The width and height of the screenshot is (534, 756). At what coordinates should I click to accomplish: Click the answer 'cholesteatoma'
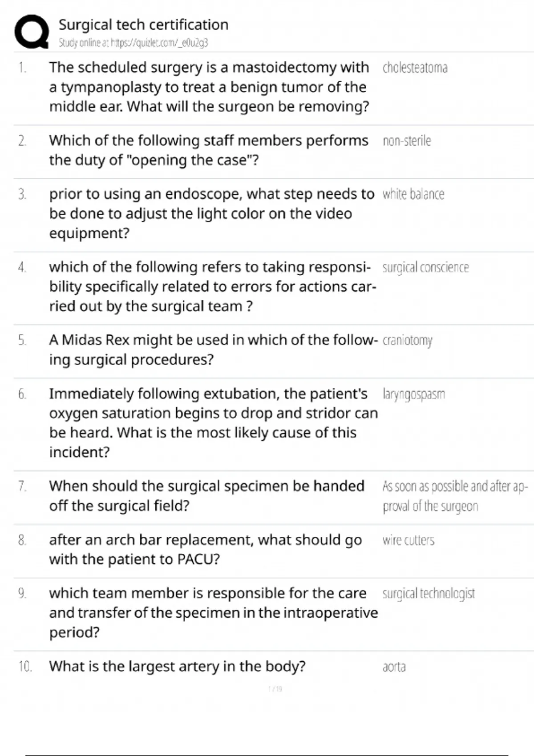[x=415, y=68]
